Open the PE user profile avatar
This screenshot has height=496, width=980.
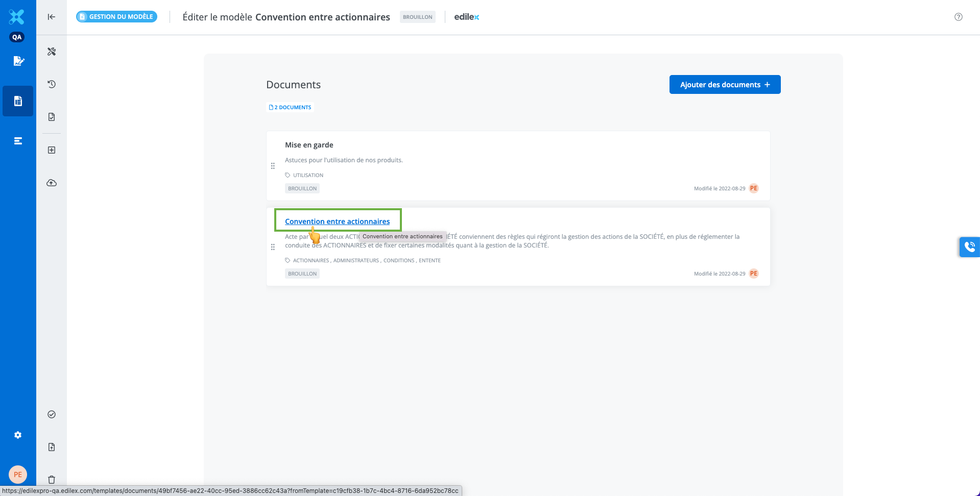[18, 475]
